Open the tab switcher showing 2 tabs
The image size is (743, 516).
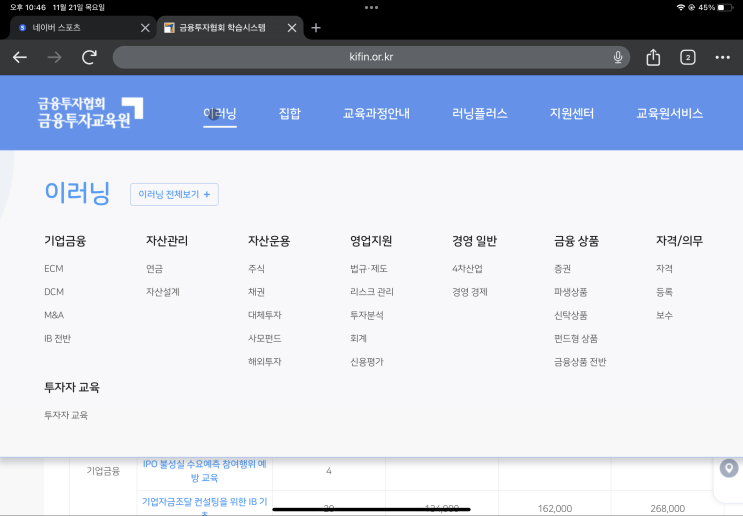(x=688, y=57)
